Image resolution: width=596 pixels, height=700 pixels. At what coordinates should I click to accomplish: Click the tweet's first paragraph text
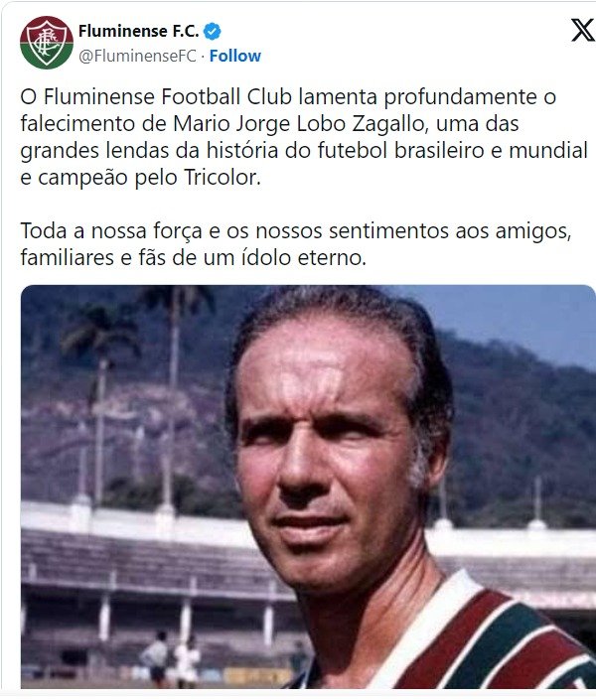(304, 137)
